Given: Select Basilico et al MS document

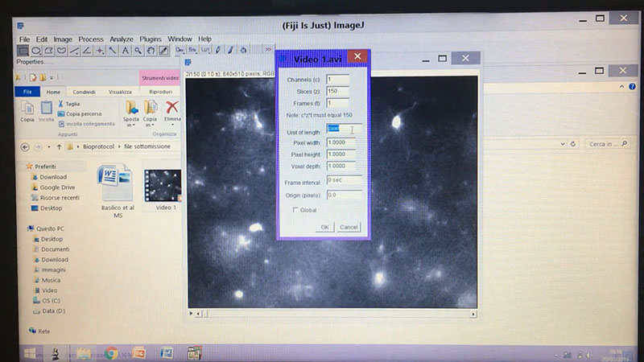Looking at the screenshot, I should click(118, 191).
